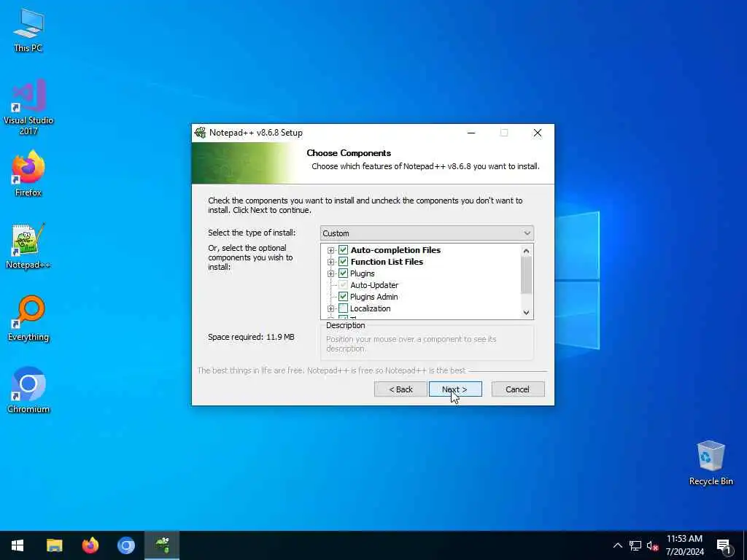Click the Next button
Screen dimensions: 747x560
tap(455, 389)
